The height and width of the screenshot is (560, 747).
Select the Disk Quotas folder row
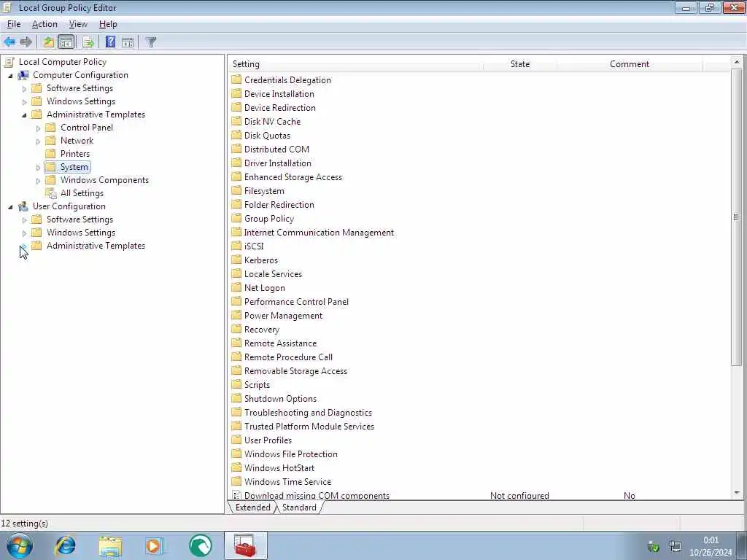pos(267,135)
